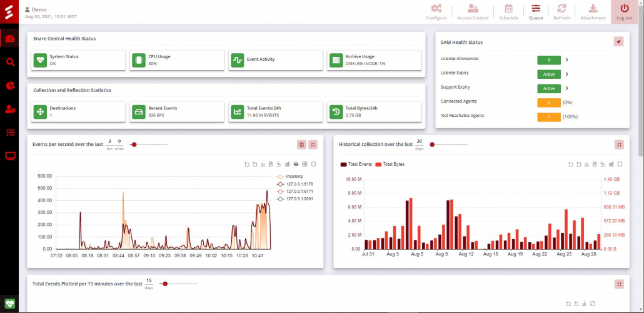Open Access Control
The height and width of the screenshot is (313, 644).
click(473, 12)
